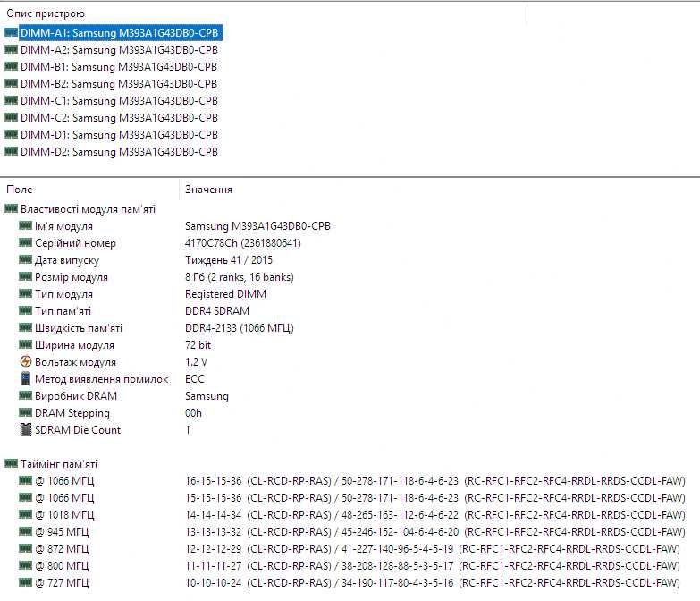The height and width of the screenshot is (601, 700).
Task: Click the memory chip icon beside DIMM-B1
Action: pyautogui.click(x=11, y=66)
